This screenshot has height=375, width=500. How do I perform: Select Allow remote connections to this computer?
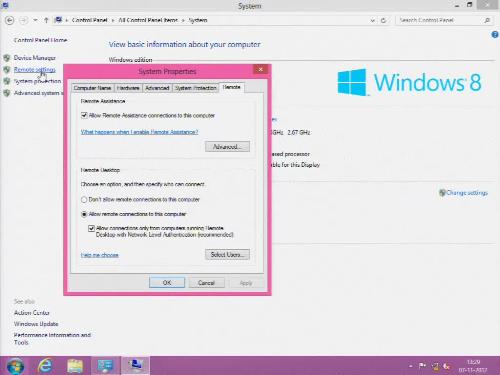tap(84, 214)
